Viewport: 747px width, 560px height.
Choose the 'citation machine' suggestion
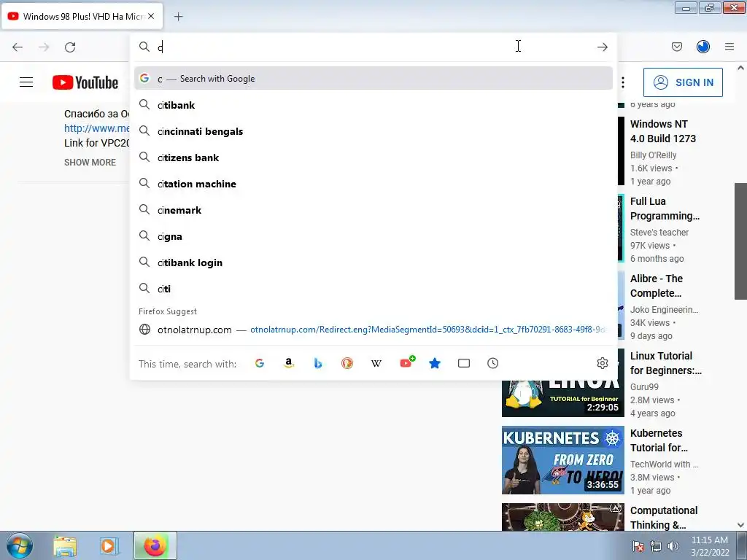[x=373, y=183]
